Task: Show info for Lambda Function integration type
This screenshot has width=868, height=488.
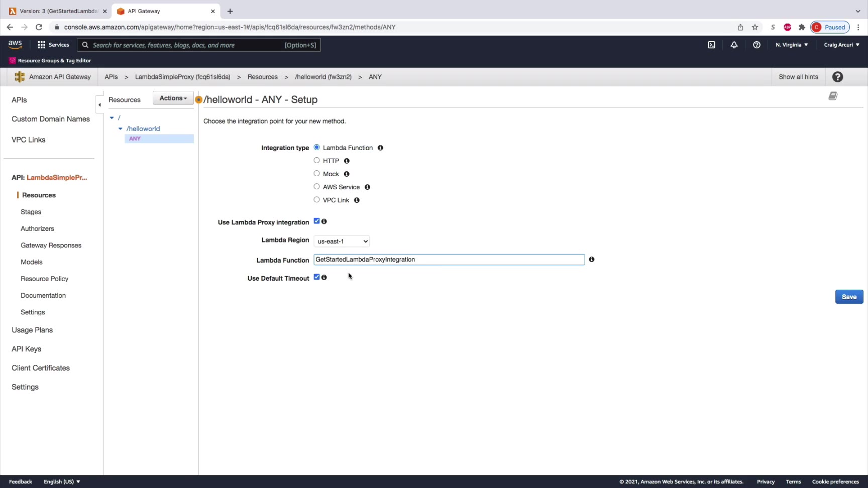Action: coord(380,148)
